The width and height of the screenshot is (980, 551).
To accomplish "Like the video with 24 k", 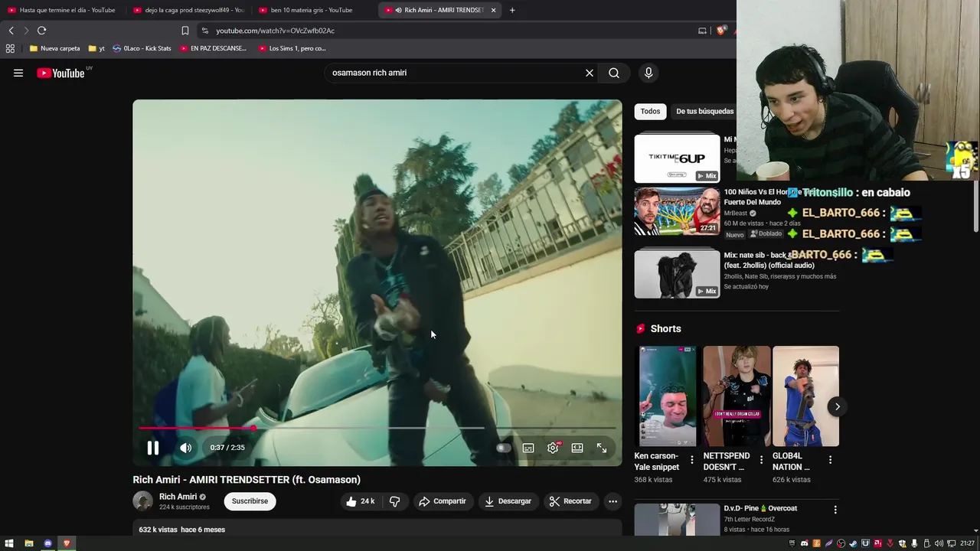I will pos(360,501).
